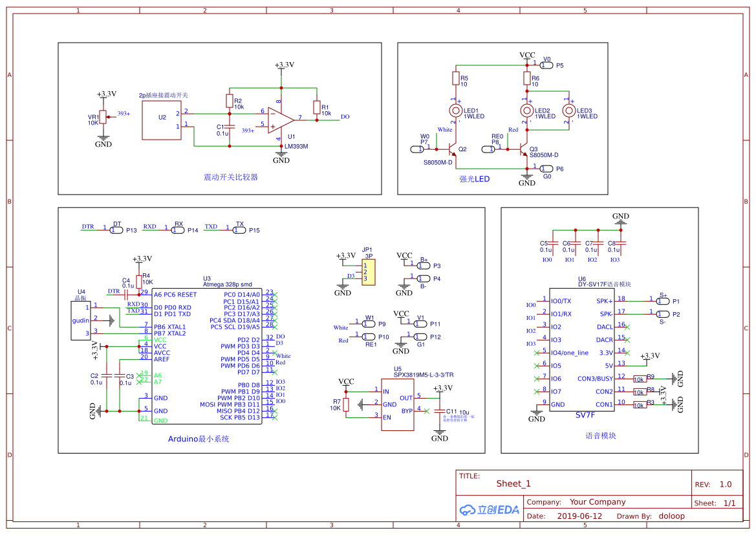
Task: Click the P5 V0 connector pad
Action: [546, 65]
